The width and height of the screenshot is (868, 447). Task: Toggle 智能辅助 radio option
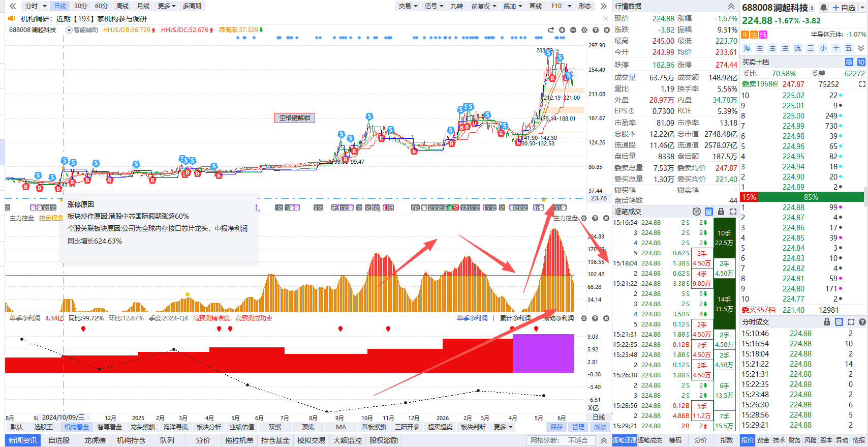click(x=69, y=30)
